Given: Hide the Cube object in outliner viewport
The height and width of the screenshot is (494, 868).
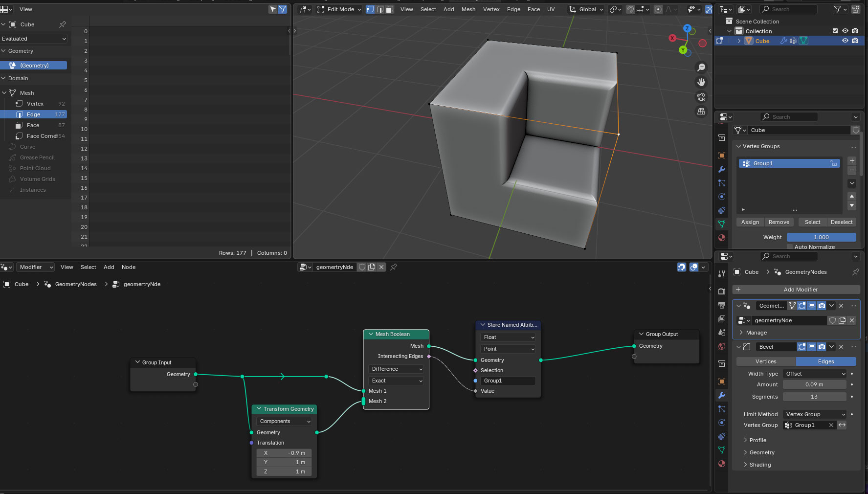Looking at the screenshot, I should (x=845, y=41).
